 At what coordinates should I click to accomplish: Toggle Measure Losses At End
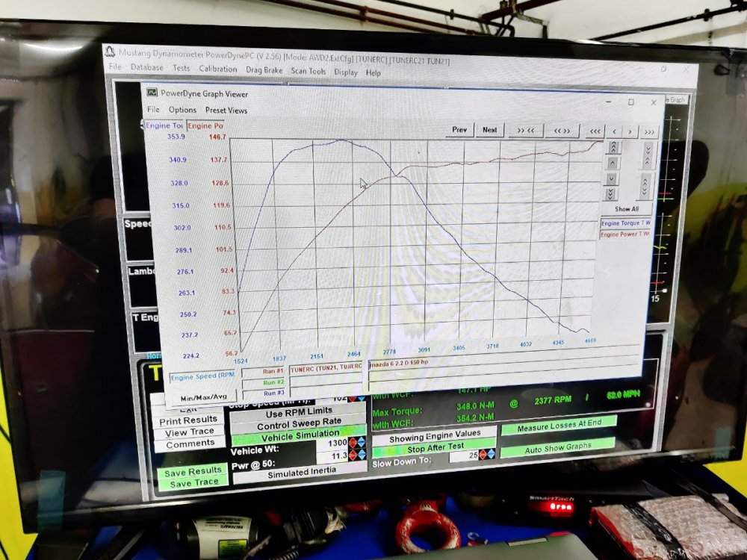click(558, 426)
